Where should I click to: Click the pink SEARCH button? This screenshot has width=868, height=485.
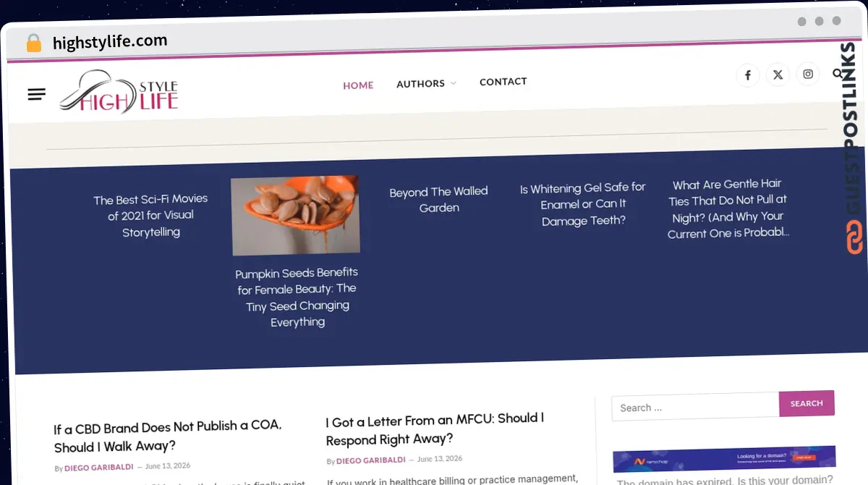pyautogui.click(x=807, y=403)
